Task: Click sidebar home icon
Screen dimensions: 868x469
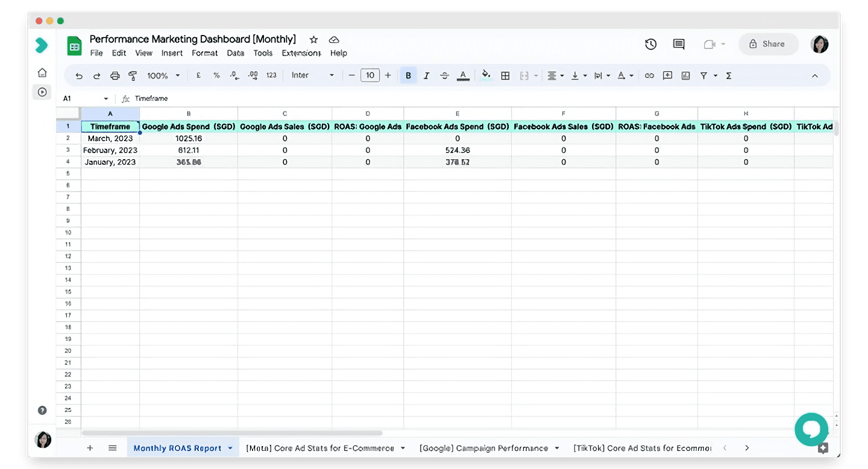Action: point(42,73)
